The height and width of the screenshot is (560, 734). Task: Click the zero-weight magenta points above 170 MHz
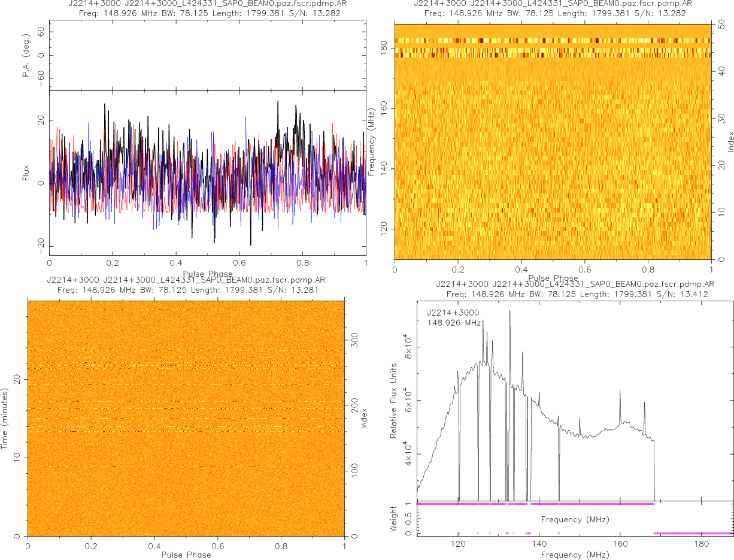(693, 533)
